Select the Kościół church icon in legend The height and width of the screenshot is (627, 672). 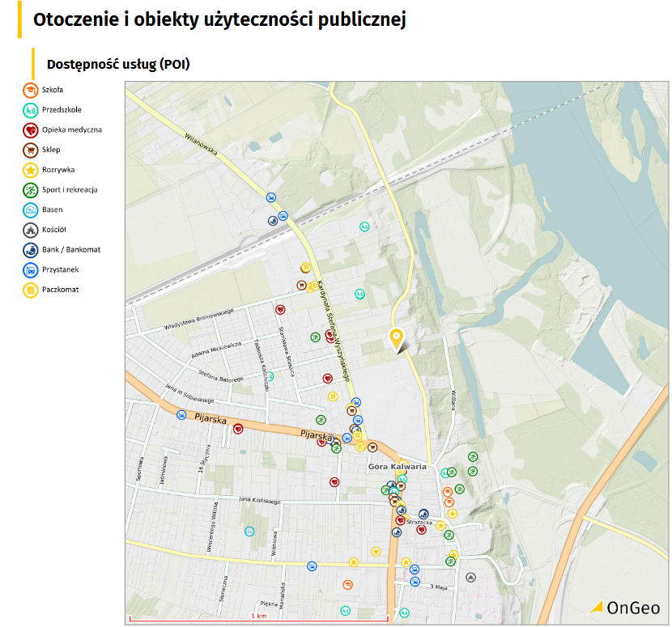(30, 230)
